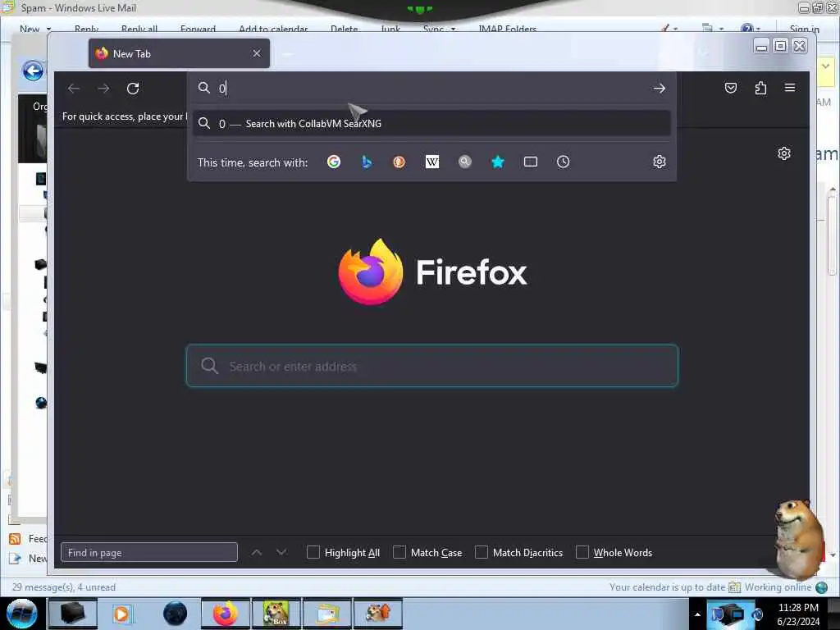Click the URL bar text field
The height and width of the screenshot is (630, 840).
tap(431, 89)
